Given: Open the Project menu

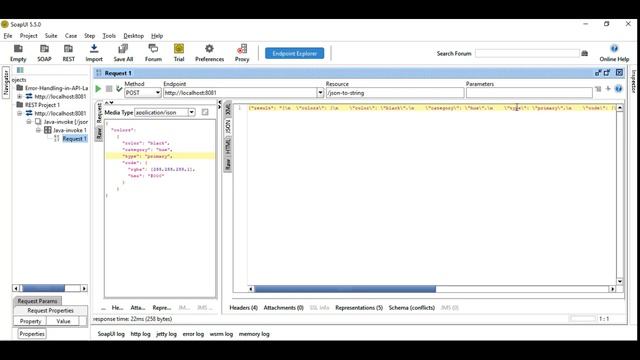Looking at the screenshot, I should [x=29, y=36].
